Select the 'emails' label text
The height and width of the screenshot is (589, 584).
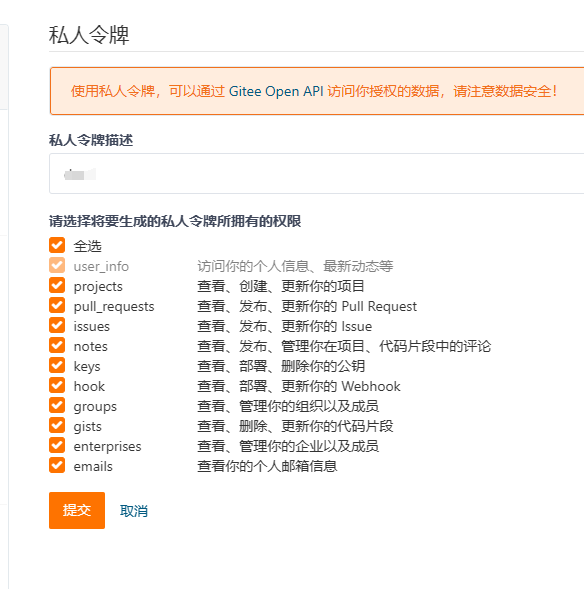(93, 467)
